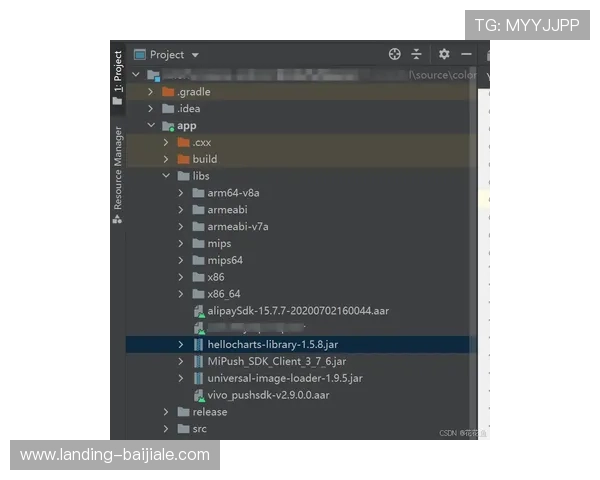Expand the build folder chevron
Viewport: 600px width, 480px height.
point(166,159)
